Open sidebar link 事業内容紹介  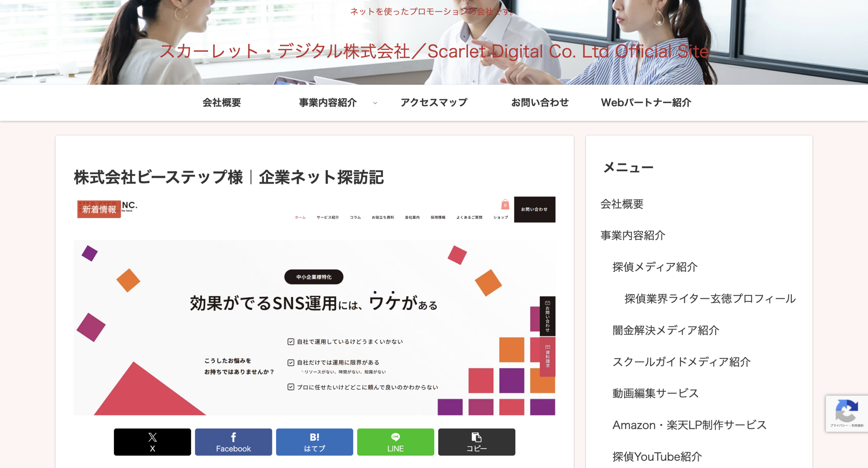click(x=633, y=235)
